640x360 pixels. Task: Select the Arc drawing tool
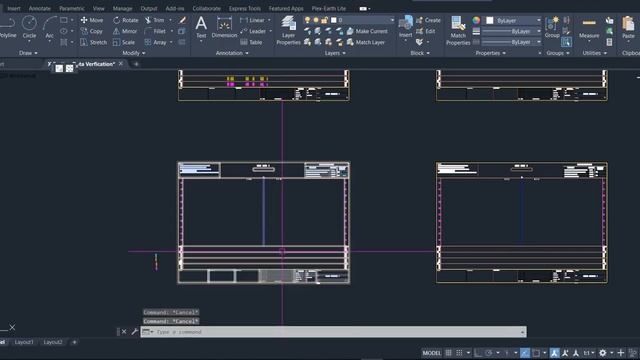[49, 27]
